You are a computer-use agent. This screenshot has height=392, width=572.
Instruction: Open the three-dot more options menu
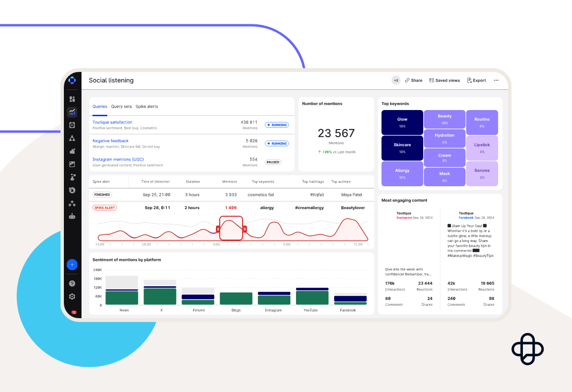[x=496, y=80]
